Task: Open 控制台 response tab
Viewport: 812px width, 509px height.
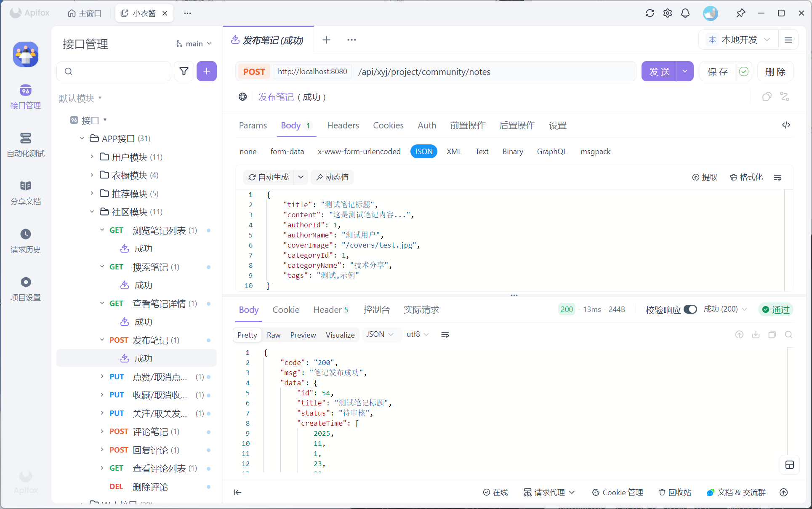Action: [376, 310]
